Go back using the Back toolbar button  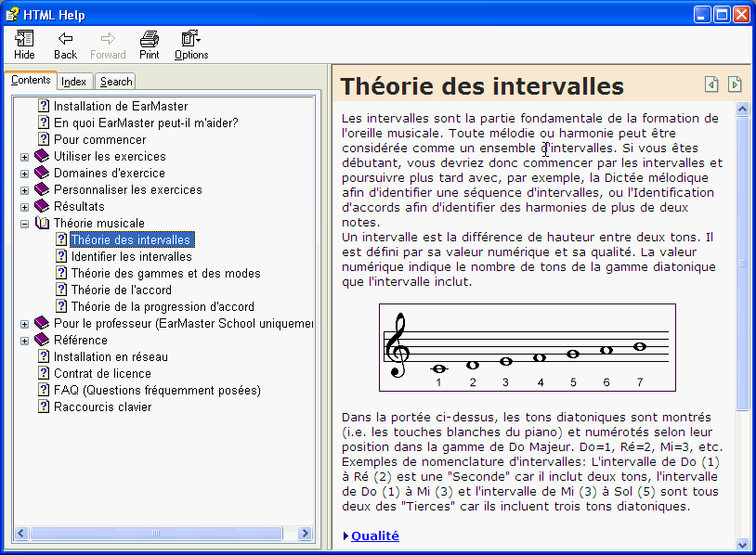pos(65,45)
